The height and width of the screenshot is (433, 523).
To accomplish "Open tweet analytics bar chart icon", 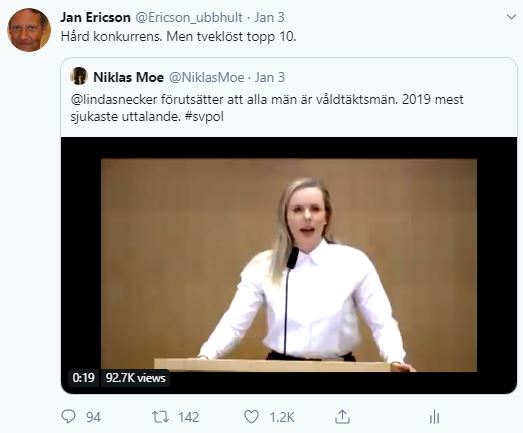I will pyautogui.click(x=434, y=417).
